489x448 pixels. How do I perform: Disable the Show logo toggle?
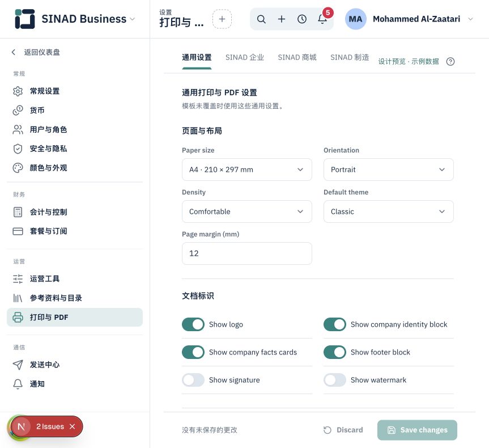pyautogui.click(x=193, y=324)
